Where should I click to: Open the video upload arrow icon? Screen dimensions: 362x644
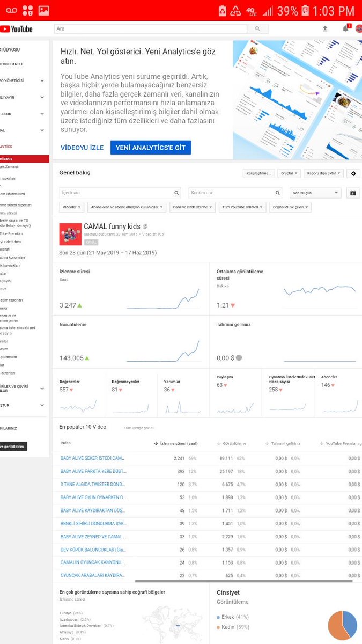[325, 28]
